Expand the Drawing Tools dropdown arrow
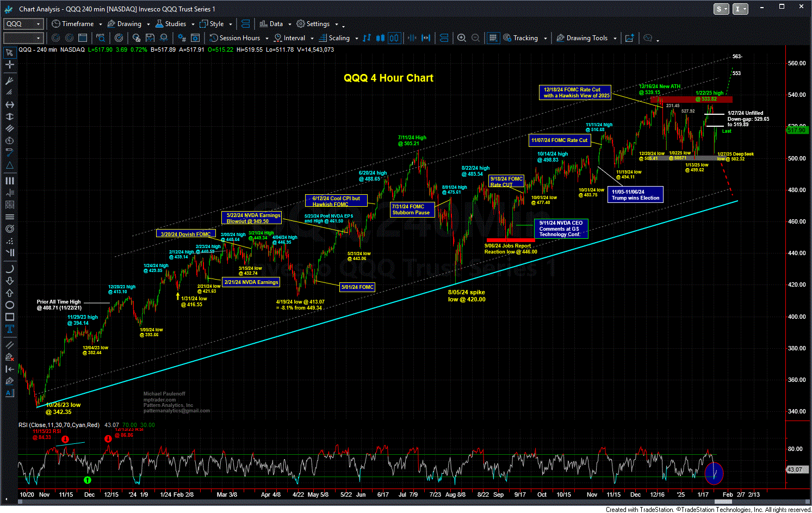Image resolution: width=812 pixels, height=513 pixels. pyautogui.click(x=615, y=39)
